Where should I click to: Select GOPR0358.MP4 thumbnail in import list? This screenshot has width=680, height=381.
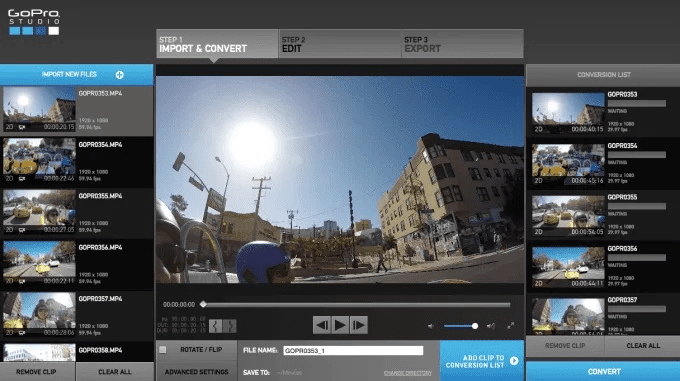(x=39, y=353)
